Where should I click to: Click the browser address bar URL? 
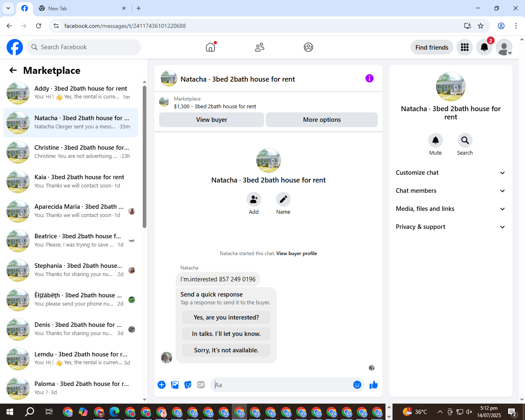(125, 26)
